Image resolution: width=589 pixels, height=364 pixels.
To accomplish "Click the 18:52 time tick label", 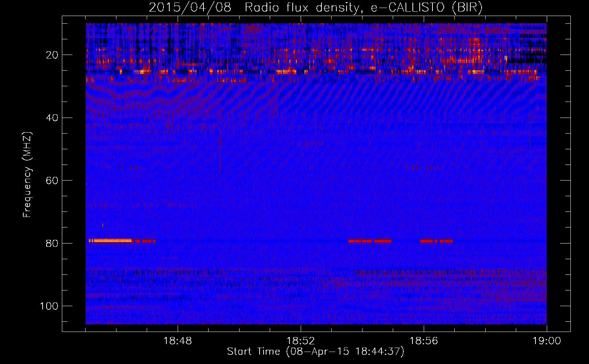I will (301, 341).
